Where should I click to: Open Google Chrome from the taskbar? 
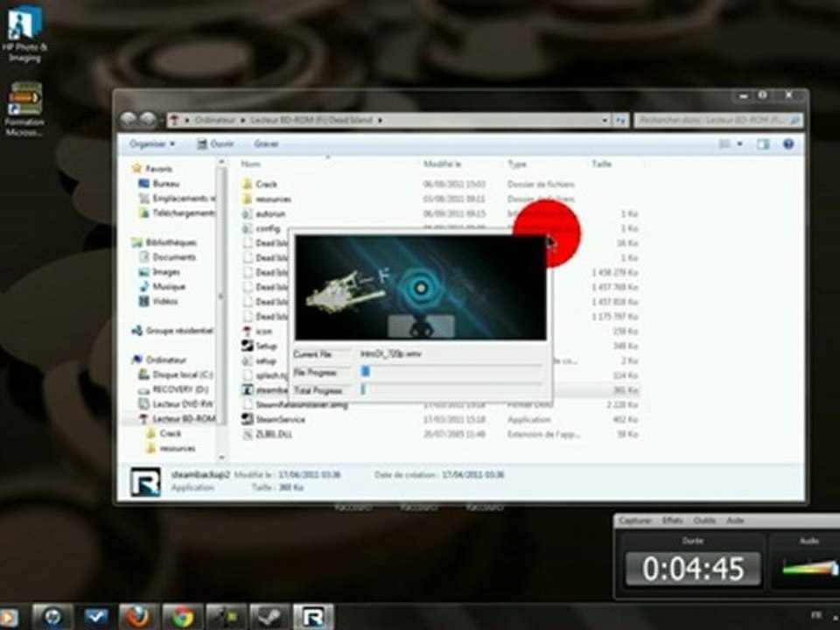(x=182, y=617)
